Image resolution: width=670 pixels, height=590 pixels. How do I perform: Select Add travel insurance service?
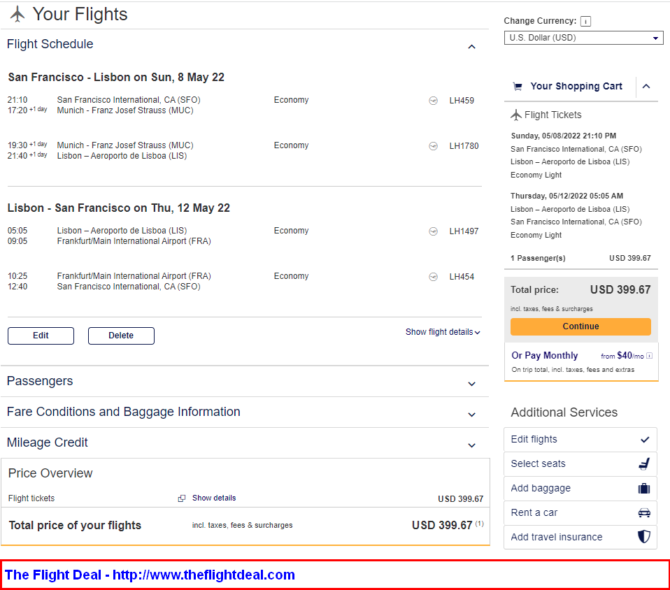(x=580, y=537)
